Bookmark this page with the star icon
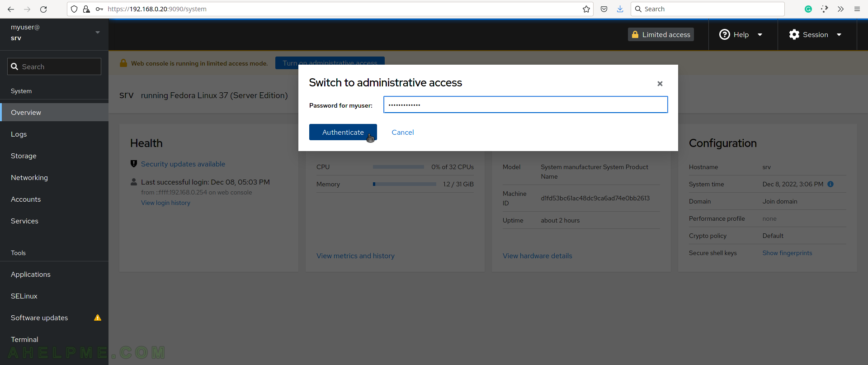 tap(586, 9)
